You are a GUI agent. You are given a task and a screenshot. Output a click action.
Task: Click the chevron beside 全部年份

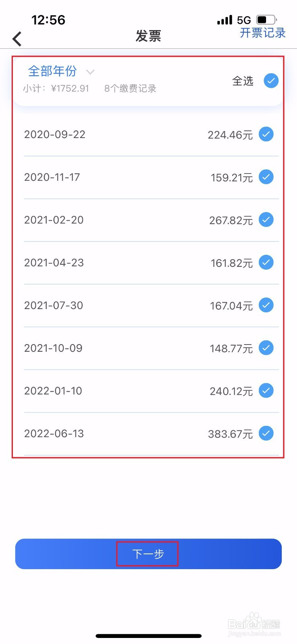(x=90, y=72)
